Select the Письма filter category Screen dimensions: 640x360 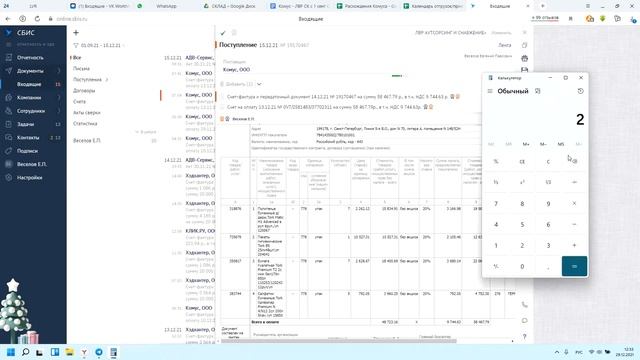click(x=81, y=69)
